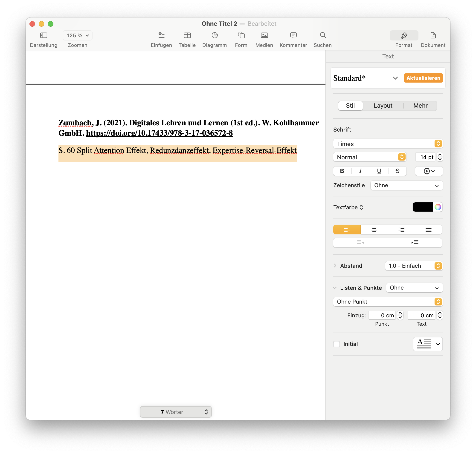The width and height of the screenshot is (476, 454).
Task: Switch to the Layout tab
Action: [x=383, y=106]
